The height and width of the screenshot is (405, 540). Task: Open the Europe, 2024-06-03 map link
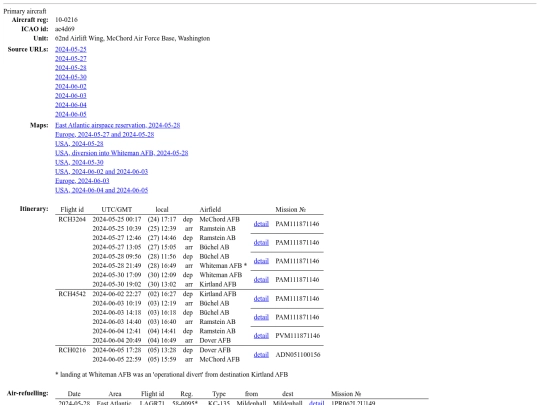point(82,181)
